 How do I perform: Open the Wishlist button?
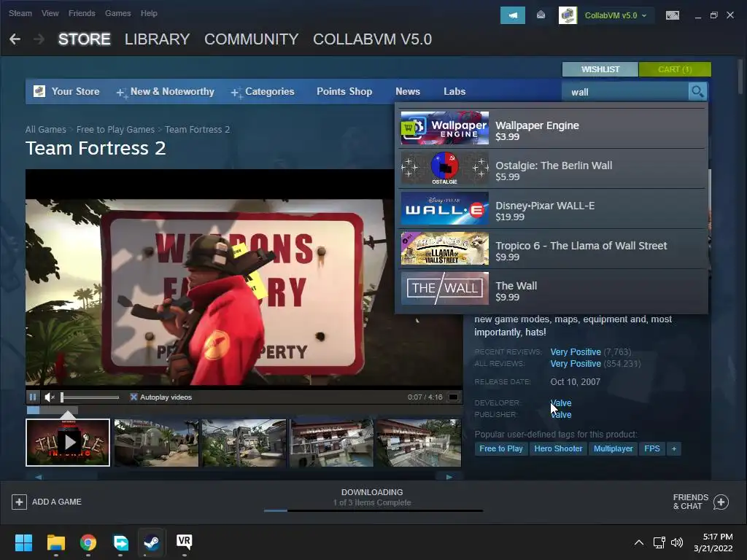600,69
